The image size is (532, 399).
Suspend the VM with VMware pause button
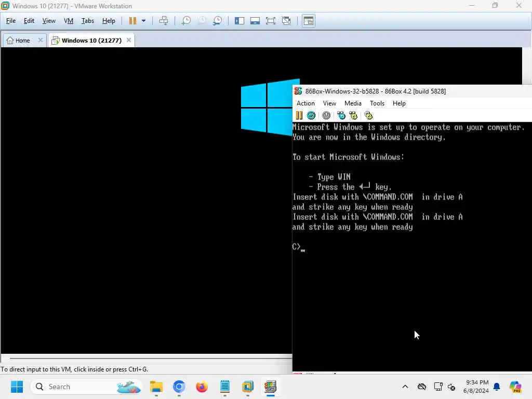click(x=132, y=21)
